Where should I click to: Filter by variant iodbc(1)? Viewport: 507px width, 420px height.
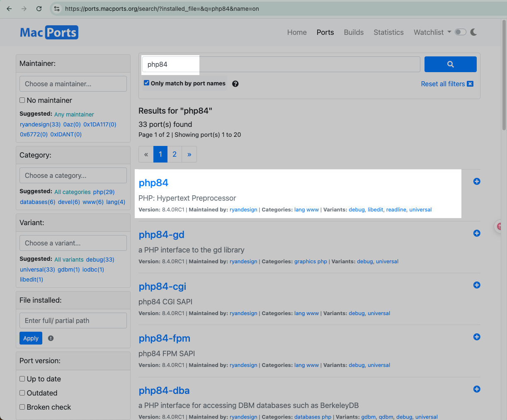tap(93, 269)
